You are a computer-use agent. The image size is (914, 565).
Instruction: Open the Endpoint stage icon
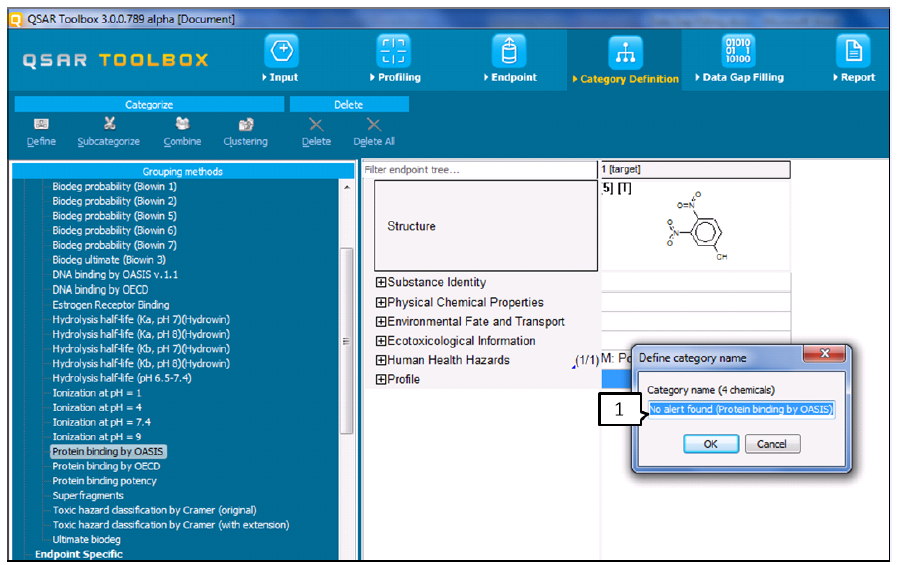pos(509,51)
